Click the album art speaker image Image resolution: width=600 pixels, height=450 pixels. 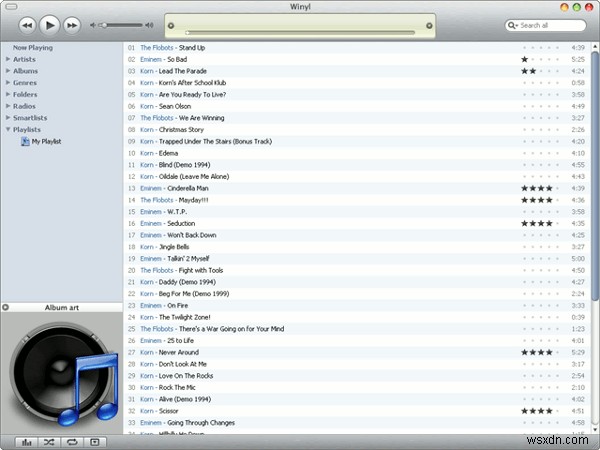click(62, 373)
